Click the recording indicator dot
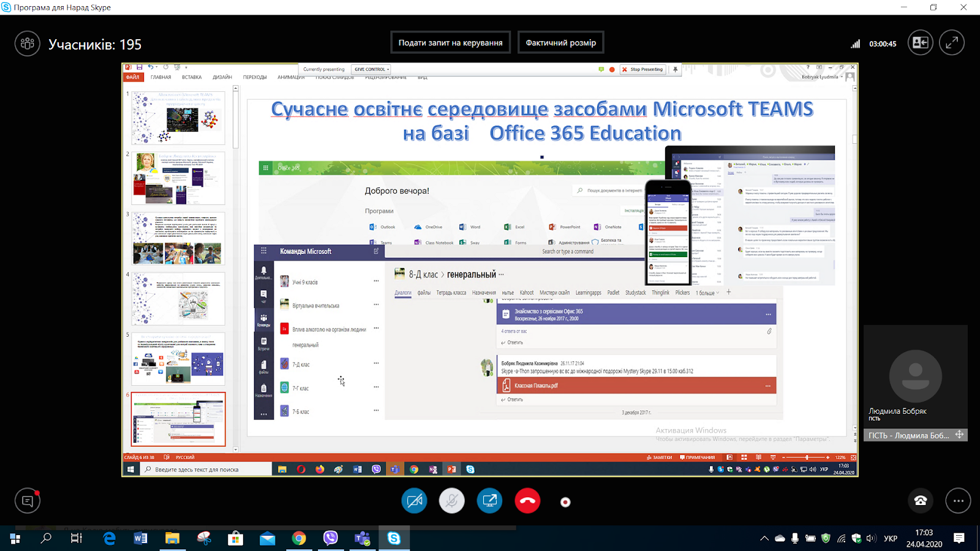This screenshot has height=551, width=980. coord(565,502)
